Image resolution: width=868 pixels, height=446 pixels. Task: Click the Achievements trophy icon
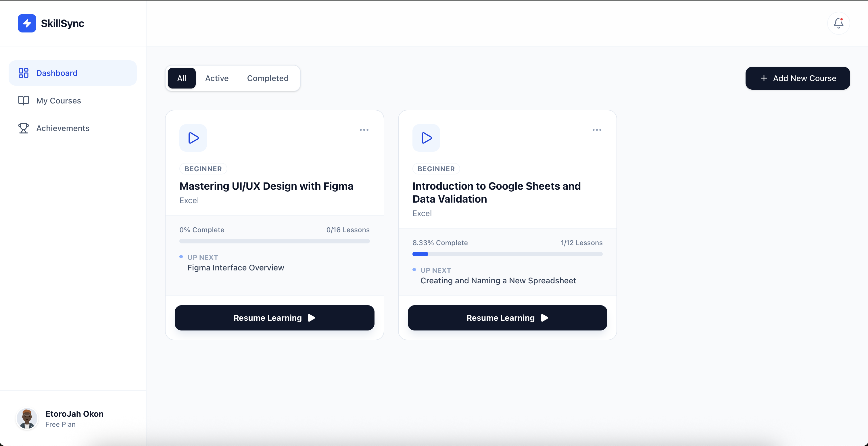point(23,128)
